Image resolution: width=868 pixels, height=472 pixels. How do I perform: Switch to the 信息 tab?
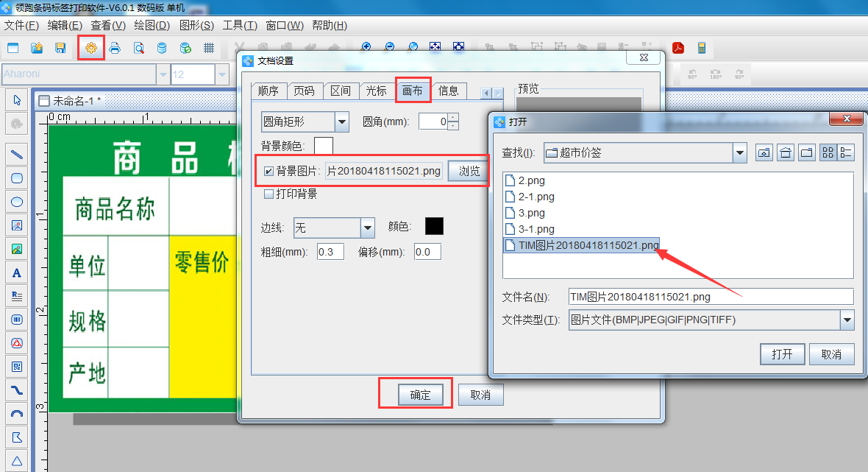[449, 91]
